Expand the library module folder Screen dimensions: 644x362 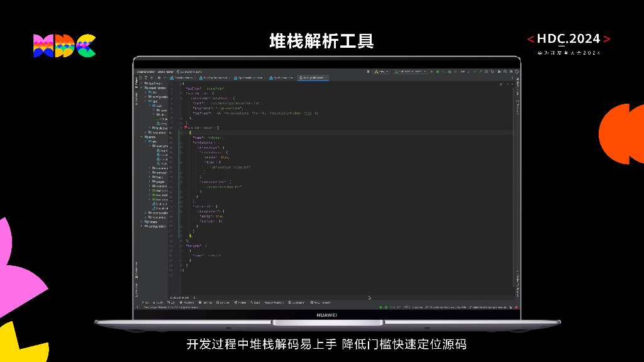point(143,221)
